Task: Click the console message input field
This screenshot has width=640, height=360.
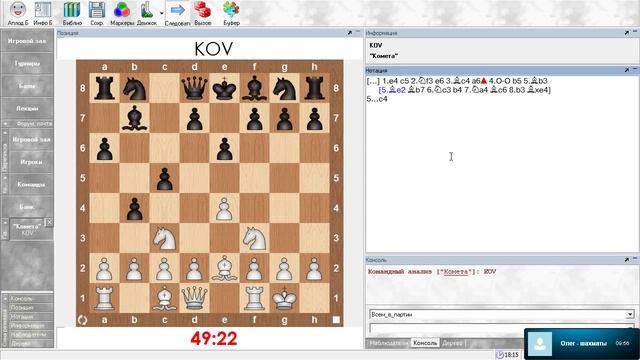Action: click(501, 327)
